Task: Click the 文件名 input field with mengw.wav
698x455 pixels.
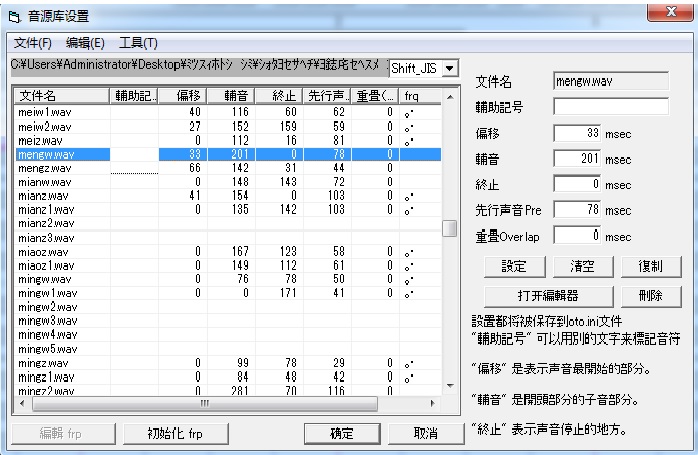Action: point(611,81)
